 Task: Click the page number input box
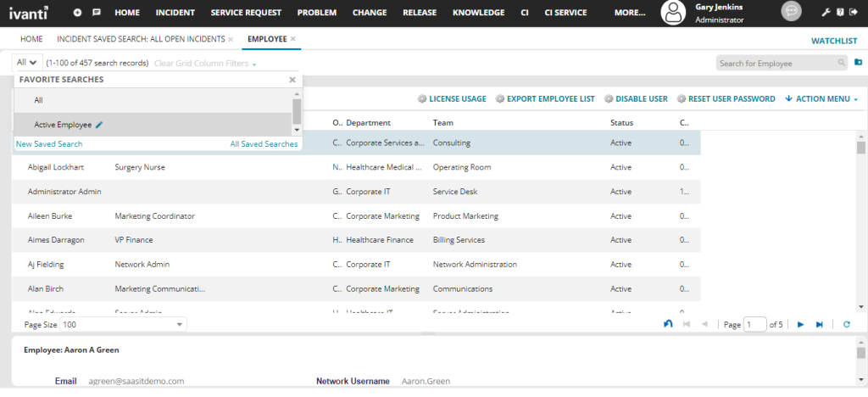(x=755, y=325)
